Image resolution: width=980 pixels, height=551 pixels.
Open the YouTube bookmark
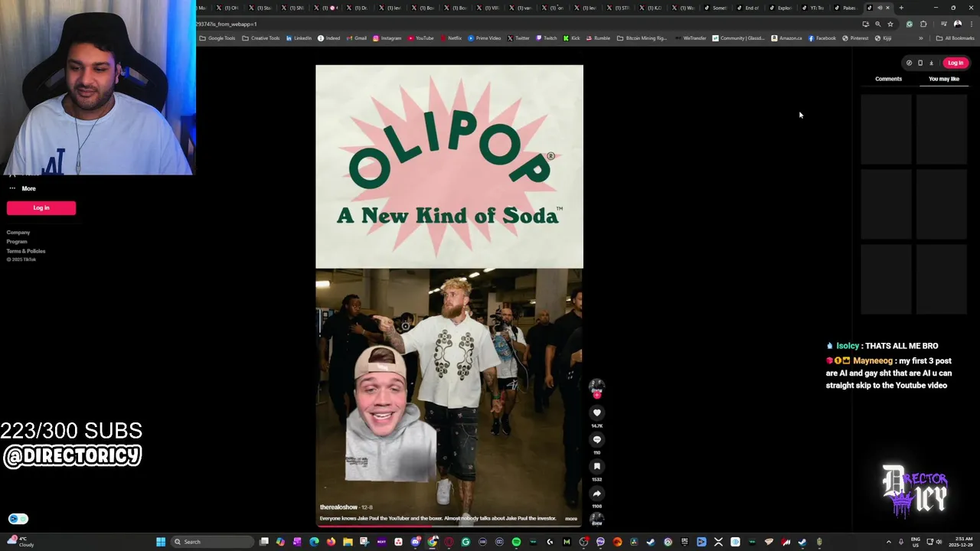(420, 38)
